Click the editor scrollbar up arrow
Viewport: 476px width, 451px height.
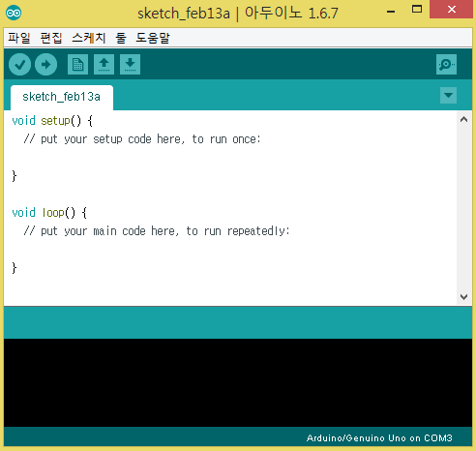point(464,119)
